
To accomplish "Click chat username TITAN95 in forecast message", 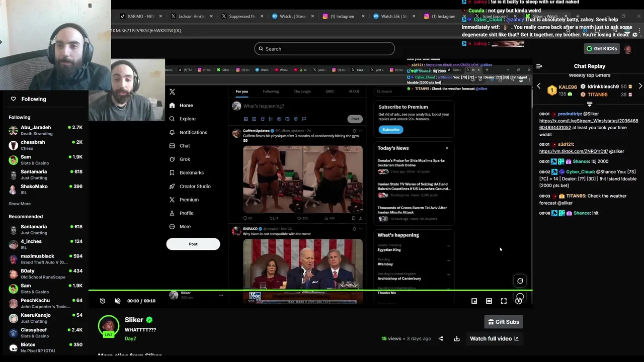I will 576,196.
